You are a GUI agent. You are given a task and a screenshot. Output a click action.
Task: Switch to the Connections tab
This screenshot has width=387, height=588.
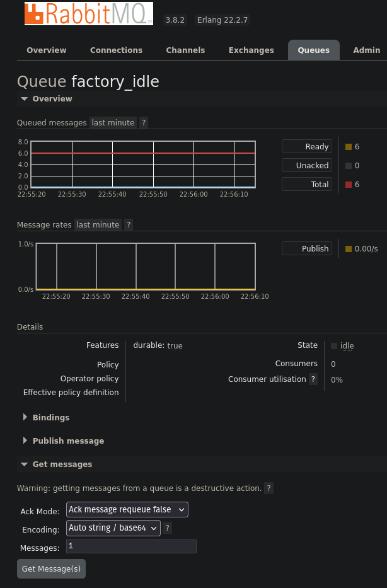click(116, 50)
